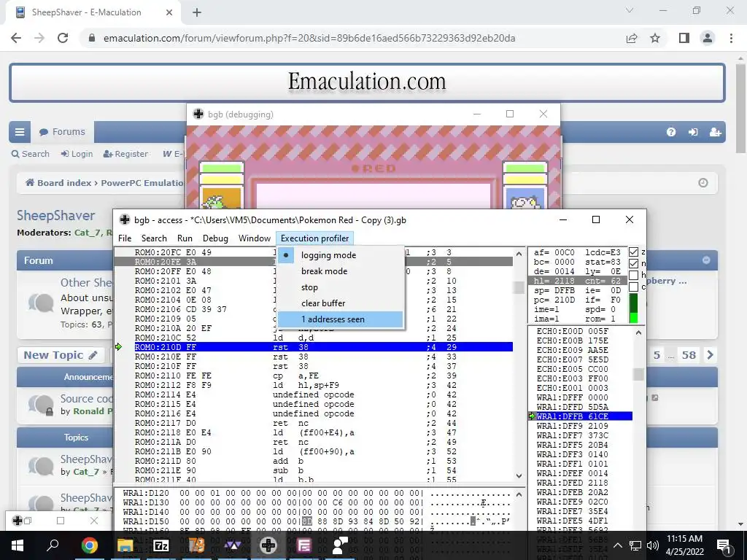
Task: Click the browser address bar URL
Action: [x=309, y=38]
